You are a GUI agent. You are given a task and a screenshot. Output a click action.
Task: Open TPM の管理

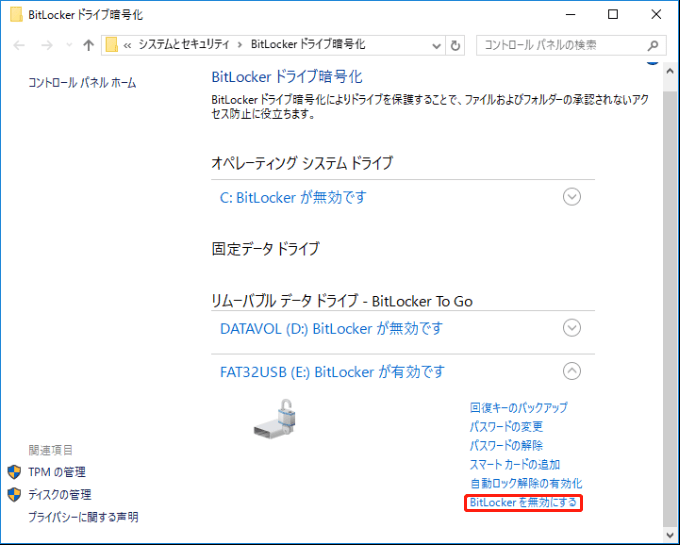57,472
